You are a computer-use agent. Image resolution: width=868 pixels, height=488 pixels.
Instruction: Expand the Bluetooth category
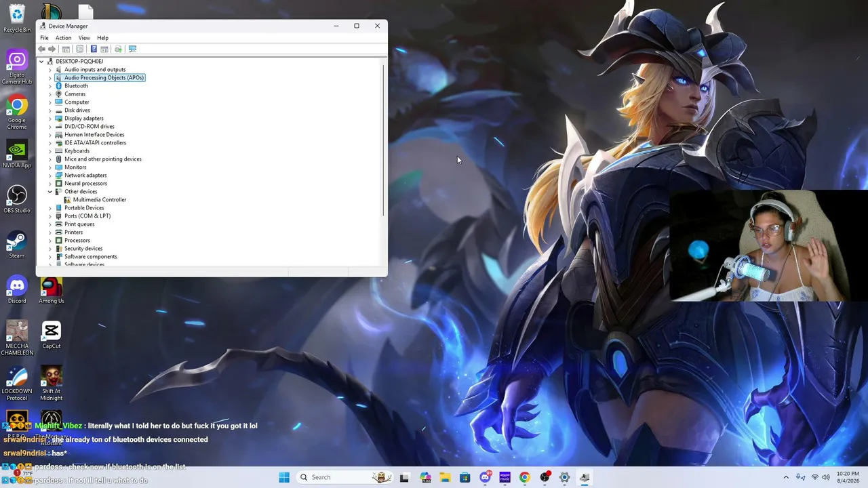[50, 86]
